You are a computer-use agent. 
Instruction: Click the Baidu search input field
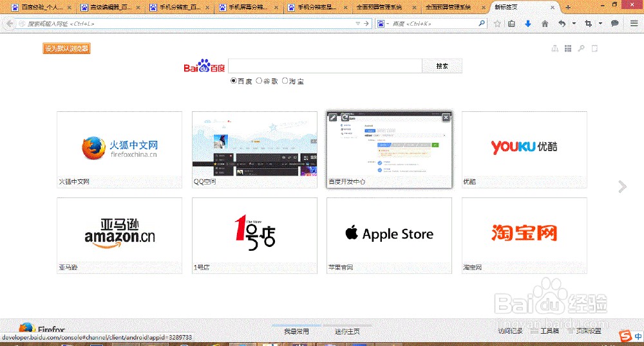coord(325,66)
